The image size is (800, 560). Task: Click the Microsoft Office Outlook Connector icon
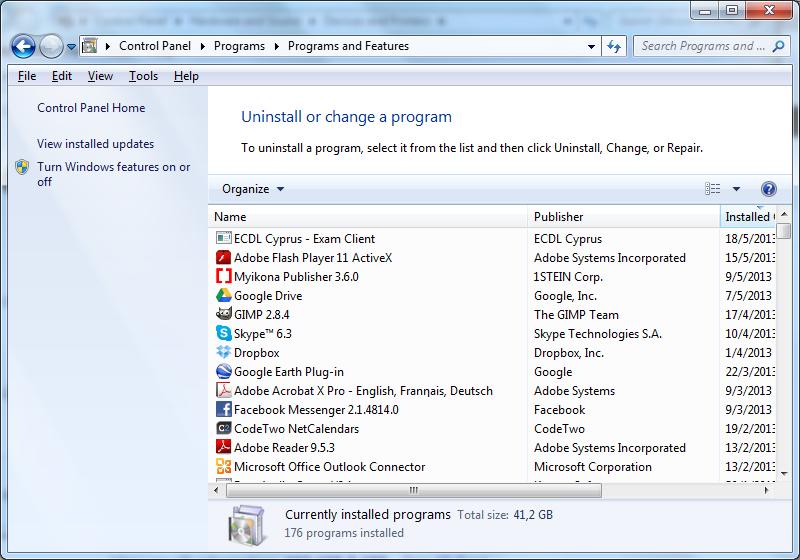(223, 466)
